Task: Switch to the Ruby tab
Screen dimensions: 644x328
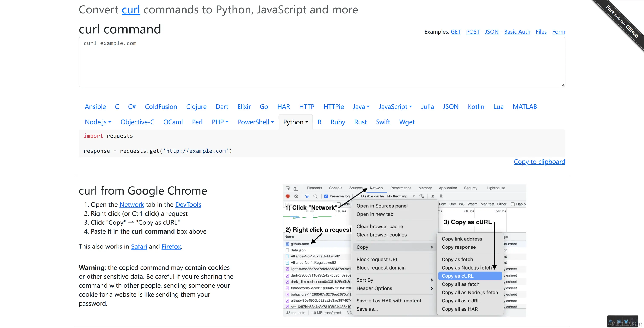Action: [x=338, y=122]
